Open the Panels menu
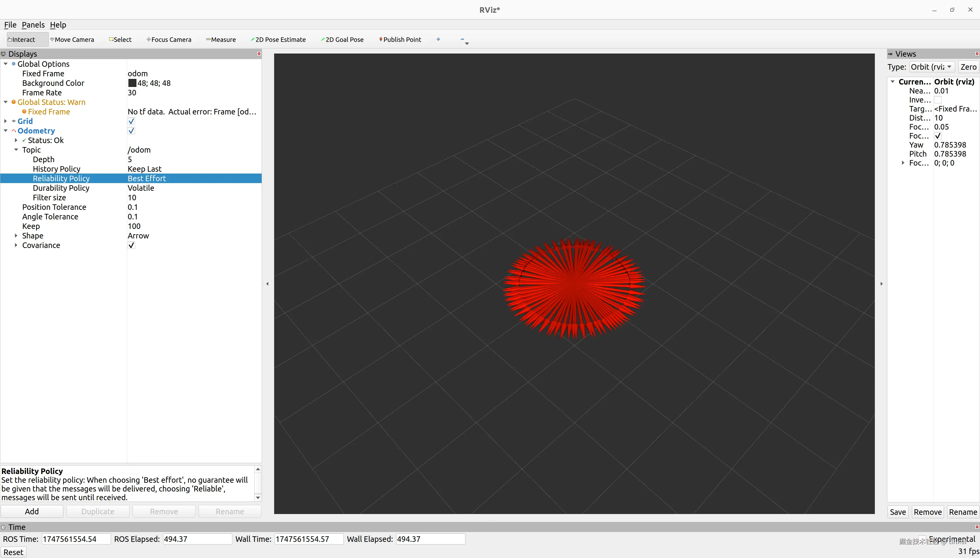This screenshot has height=558, width=980. click(x=33, y=25)
